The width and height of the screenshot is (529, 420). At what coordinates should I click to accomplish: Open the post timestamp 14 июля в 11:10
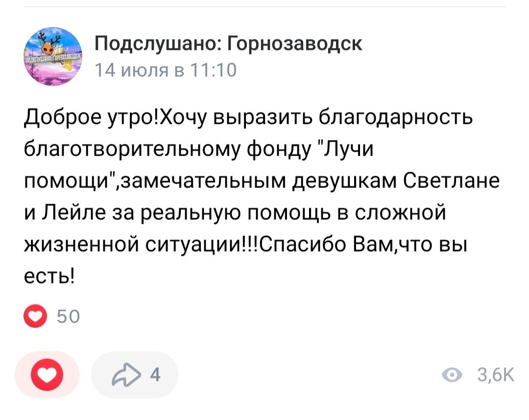[x=165, y=70]
